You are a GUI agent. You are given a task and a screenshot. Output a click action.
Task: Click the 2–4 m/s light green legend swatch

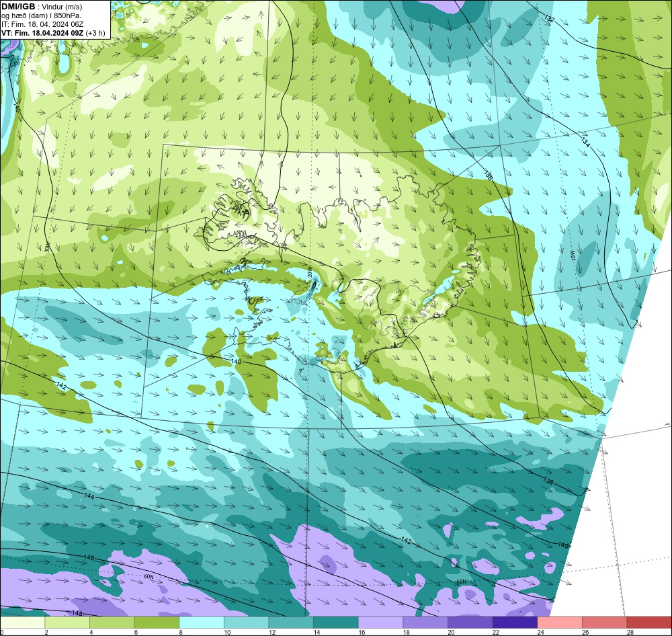pyautogui.click(x=67, y=623)
